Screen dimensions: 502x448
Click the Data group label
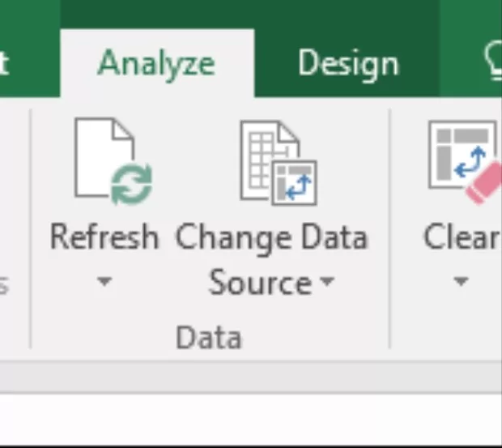(x=209, y=337)
